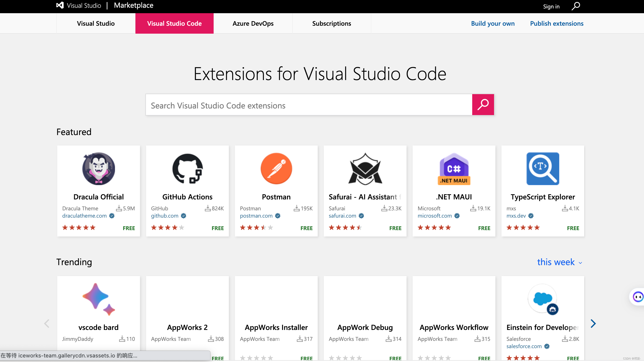644x362 pixels.
Task: Click verified badge next to salesforce.com
Action: pyautogui.click(x=547, y=346)
